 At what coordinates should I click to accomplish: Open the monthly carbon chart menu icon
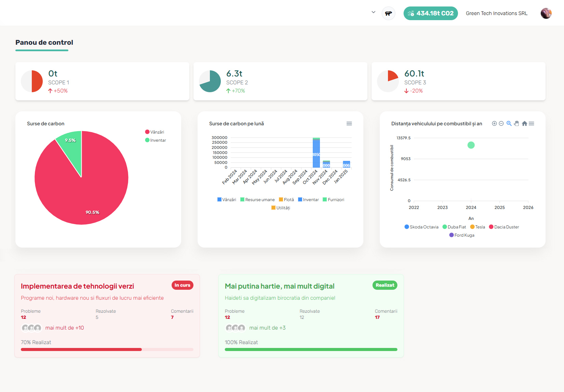point(349,124)
